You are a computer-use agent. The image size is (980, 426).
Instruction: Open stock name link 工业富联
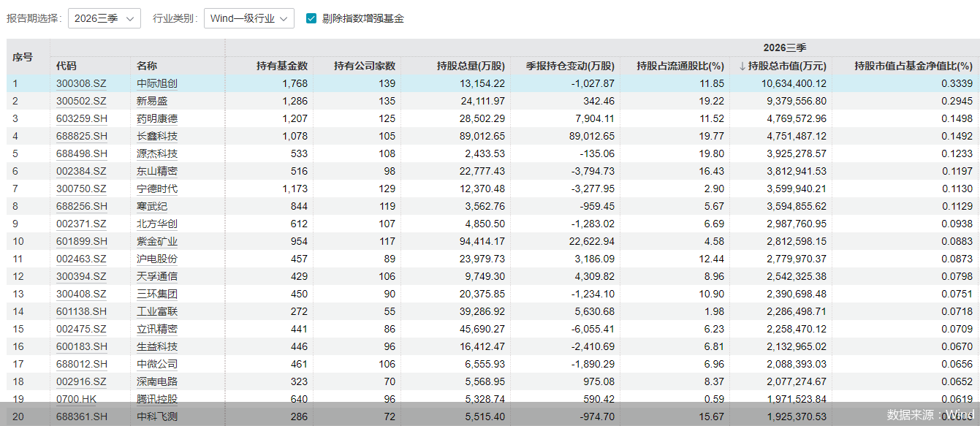coord(157,311)
